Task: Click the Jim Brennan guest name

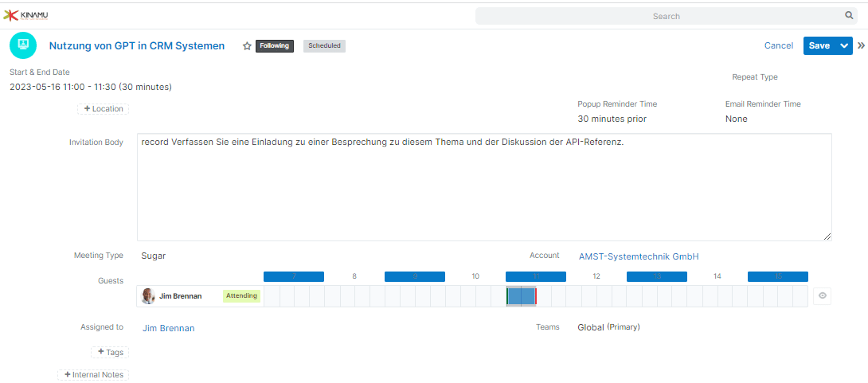Action: tap(181, 296)
